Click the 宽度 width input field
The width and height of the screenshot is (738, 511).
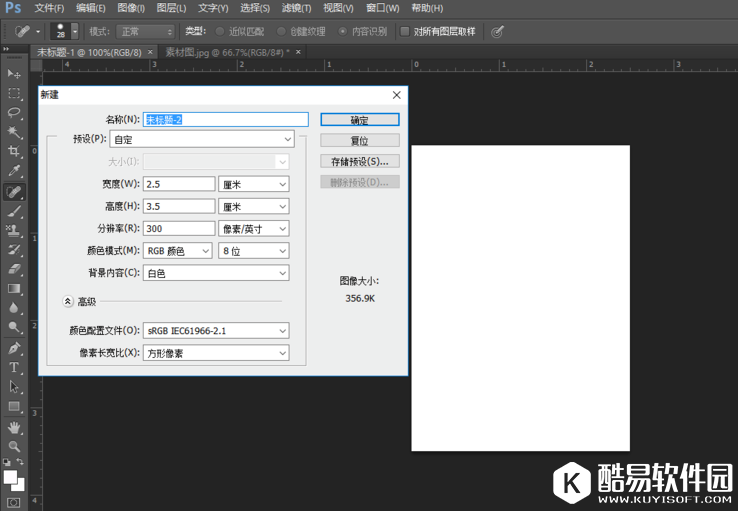tap(179, 184)
